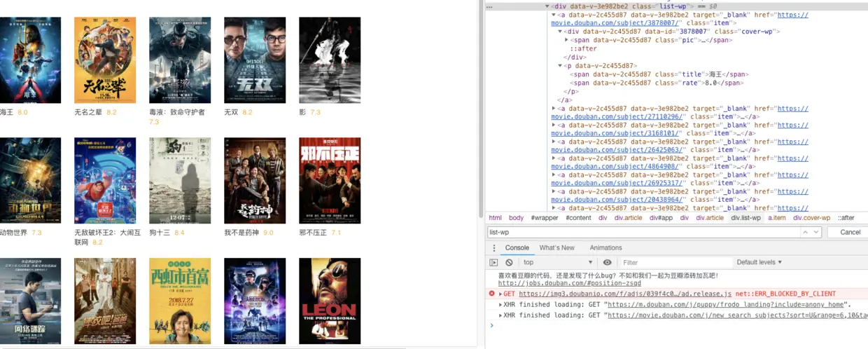Viewport: 868px width, 349px height.
Task: Open the m.douban.com frodo_landing XHR link
Action: point(725,305)
